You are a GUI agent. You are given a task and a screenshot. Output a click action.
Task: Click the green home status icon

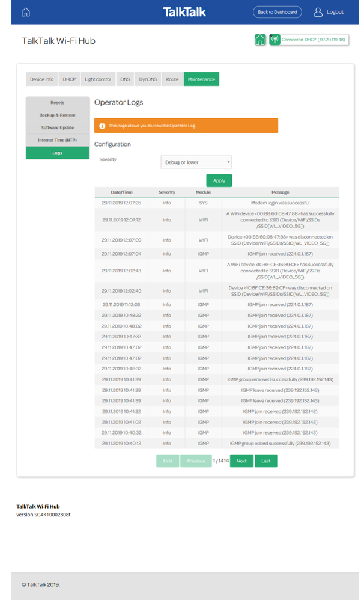tap(260, 40)
